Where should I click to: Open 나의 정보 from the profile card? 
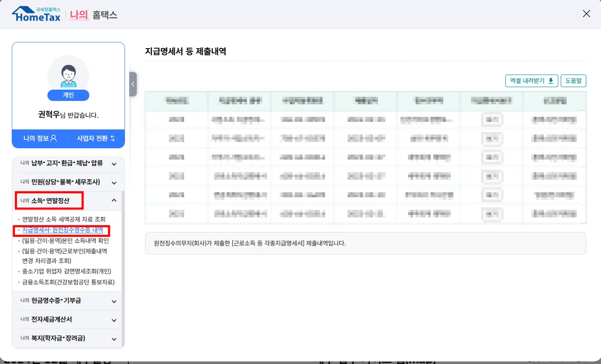40,138
